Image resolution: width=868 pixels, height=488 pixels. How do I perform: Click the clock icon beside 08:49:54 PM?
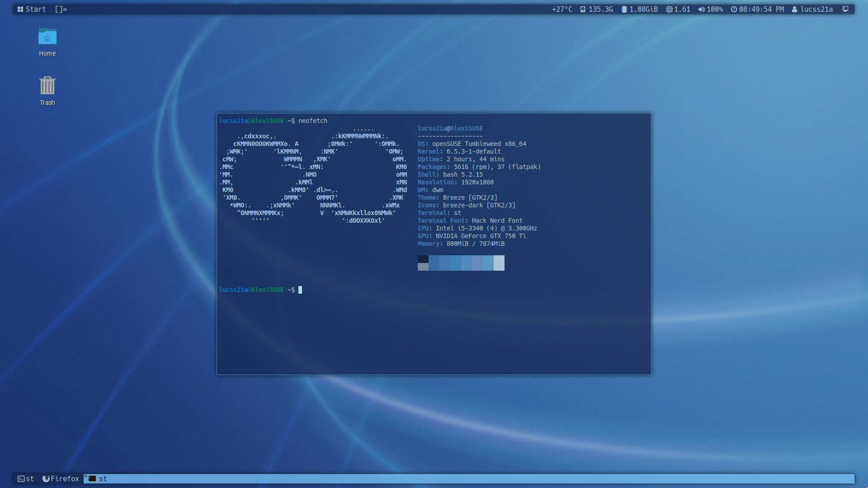click(734, 9)
